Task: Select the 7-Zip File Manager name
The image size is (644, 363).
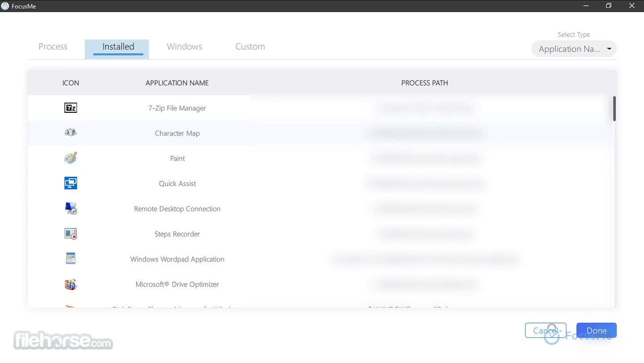Action: click(x=177, y=108)
